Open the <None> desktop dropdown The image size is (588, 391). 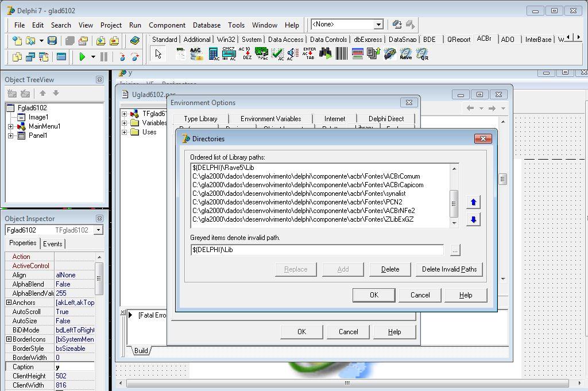tap(379, 25)
